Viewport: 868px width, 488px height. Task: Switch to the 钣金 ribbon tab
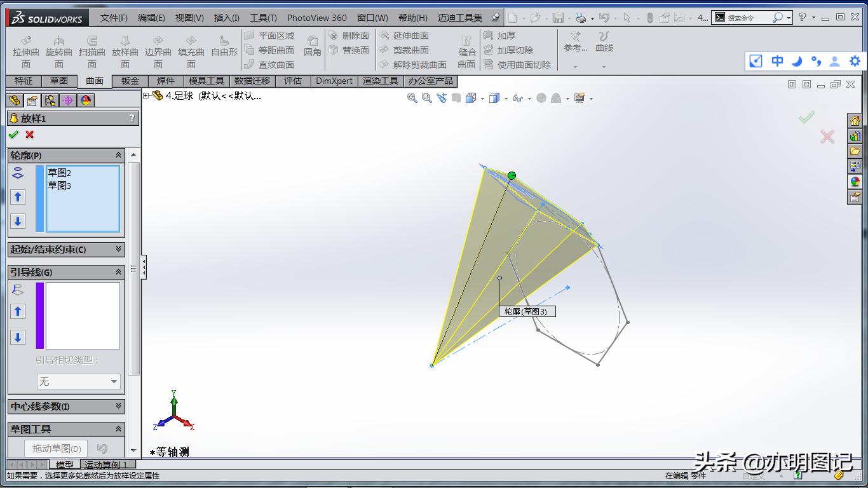tap(129, 81)
